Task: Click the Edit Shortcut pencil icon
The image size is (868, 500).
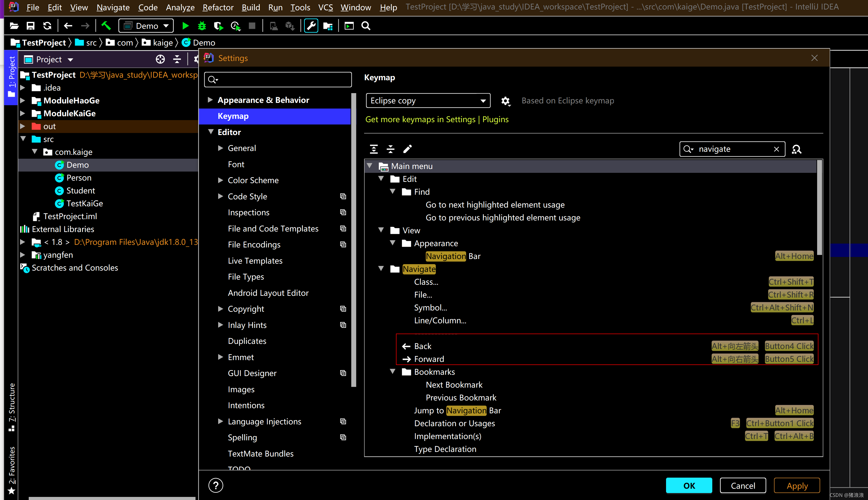Action: 407,149
